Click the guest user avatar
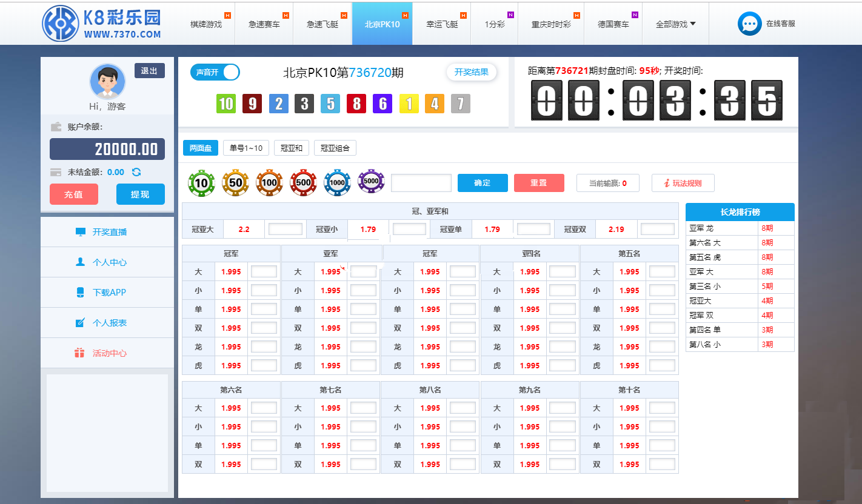 pyautogui.click(x=107, y=81)
